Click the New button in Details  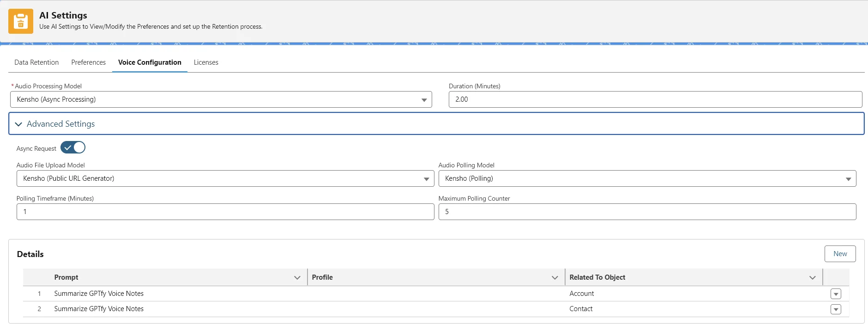[x=840, y=254]
